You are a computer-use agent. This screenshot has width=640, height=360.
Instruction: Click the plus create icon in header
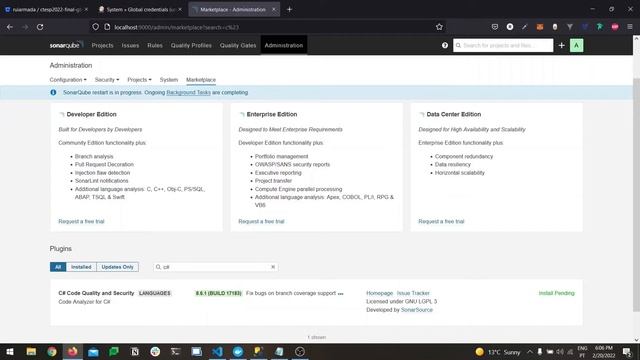(x=561, y=45)
